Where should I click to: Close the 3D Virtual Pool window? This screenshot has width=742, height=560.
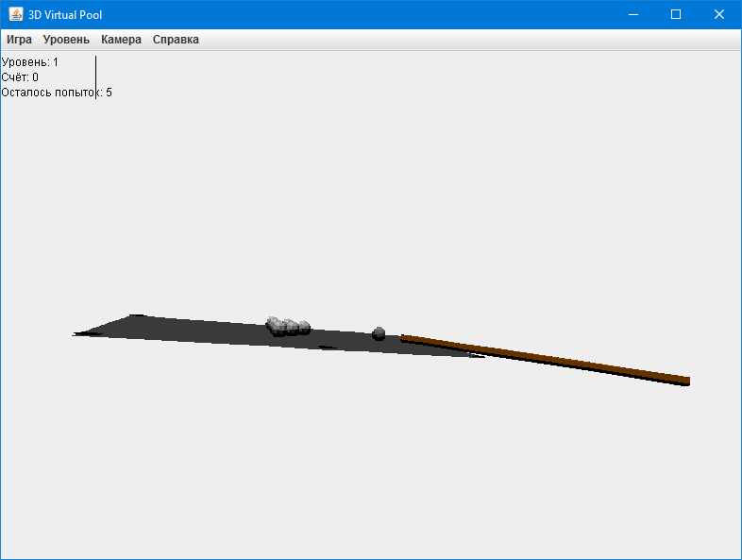coord(718,15)
